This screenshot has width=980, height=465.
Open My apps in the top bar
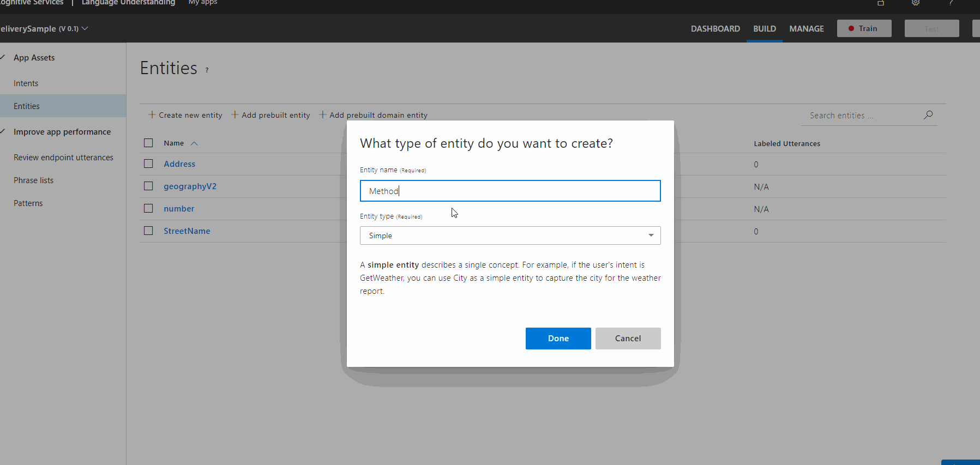point(203,2)
